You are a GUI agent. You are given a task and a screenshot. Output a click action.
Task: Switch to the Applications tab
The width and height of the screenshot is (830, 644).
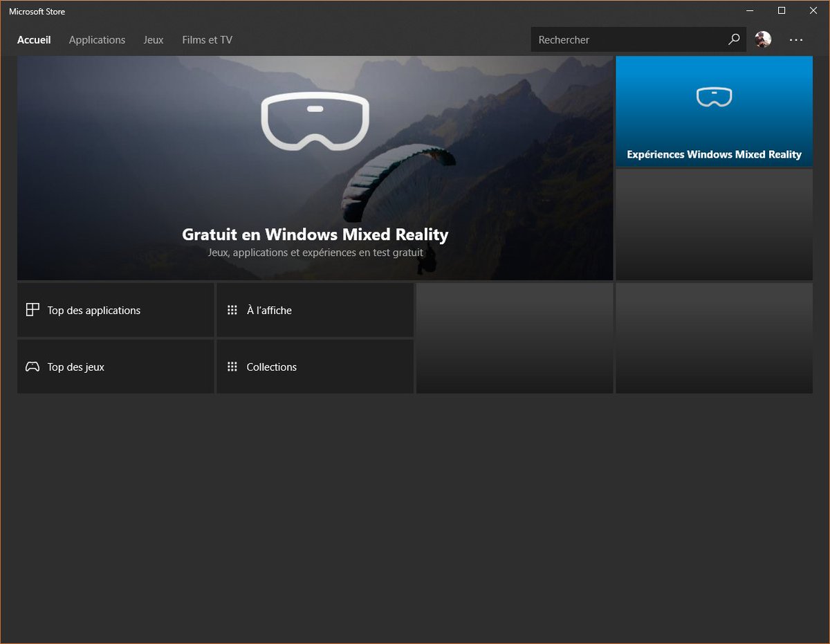(x=97, y=40)
